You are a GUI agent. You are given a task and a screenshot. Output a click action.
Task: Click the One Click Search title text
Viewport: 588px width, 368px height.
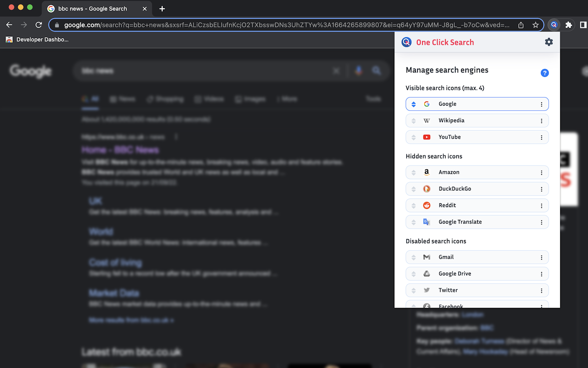coord(445,42)
